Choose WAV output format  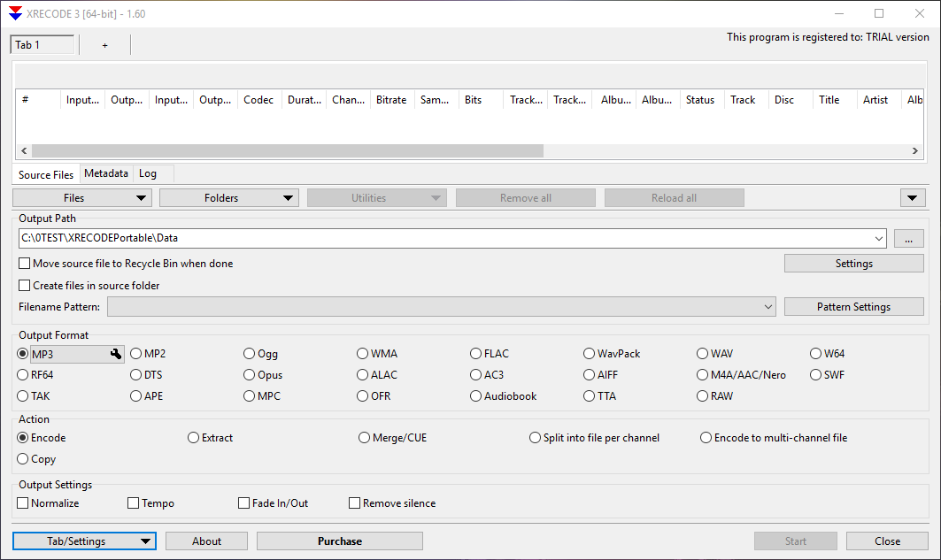click(x=702, y=354)
